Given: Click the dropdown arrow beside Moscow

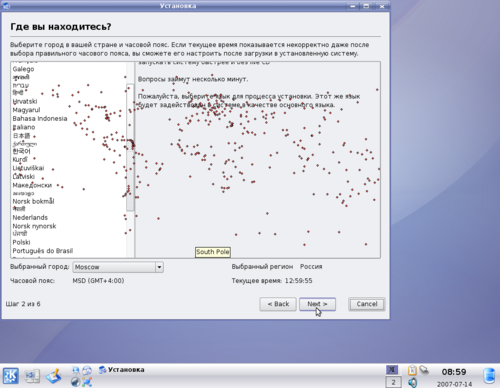Looking at the screenshot, I should pos(159,267).
